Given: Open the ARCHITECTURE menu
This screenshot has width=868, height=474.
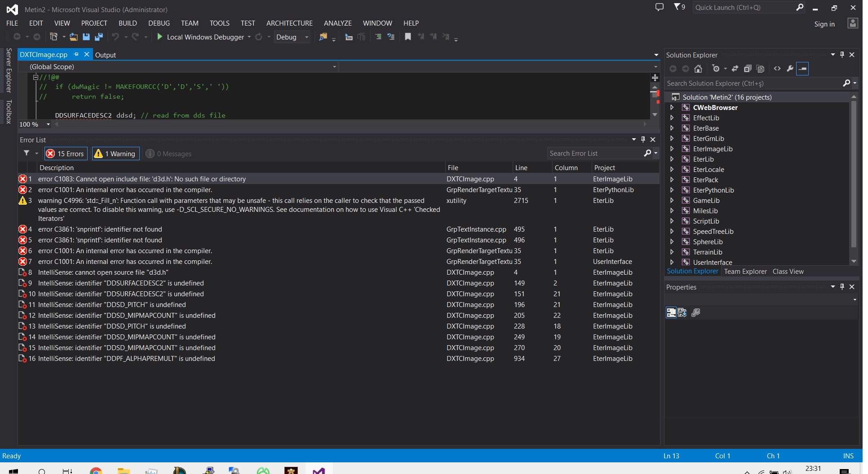Looking at the screenshot, I should tap(289, 23).
